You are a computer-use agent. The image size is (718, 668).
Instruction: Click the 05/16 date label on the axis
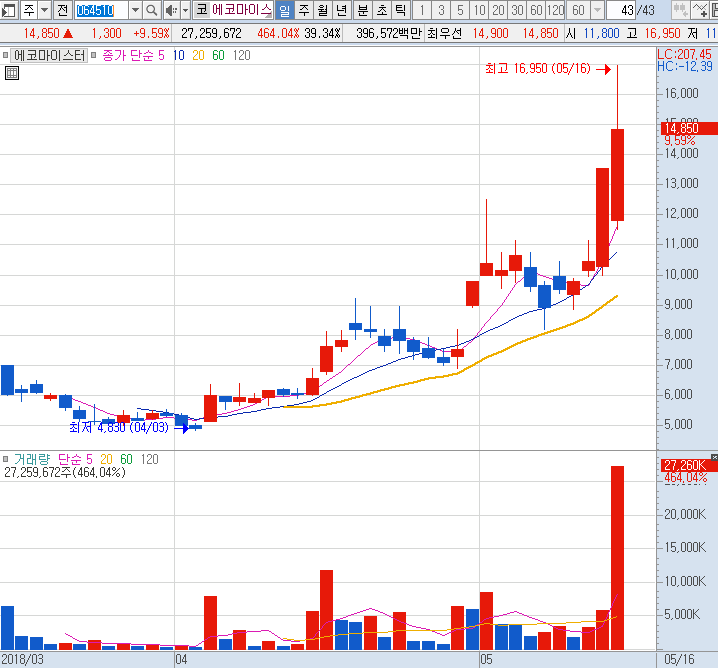point(679,659)
